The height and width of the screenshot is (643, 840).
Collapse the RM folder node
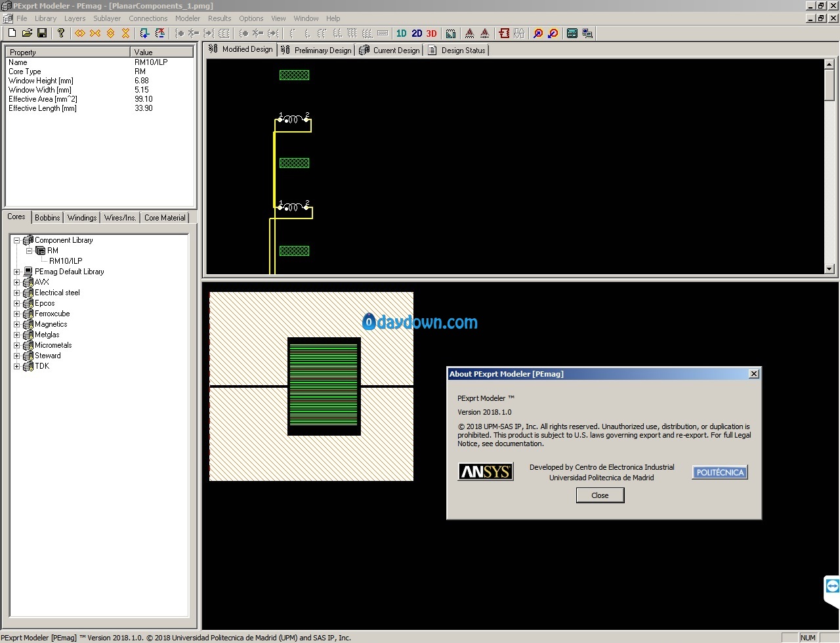tap(29, 251)
